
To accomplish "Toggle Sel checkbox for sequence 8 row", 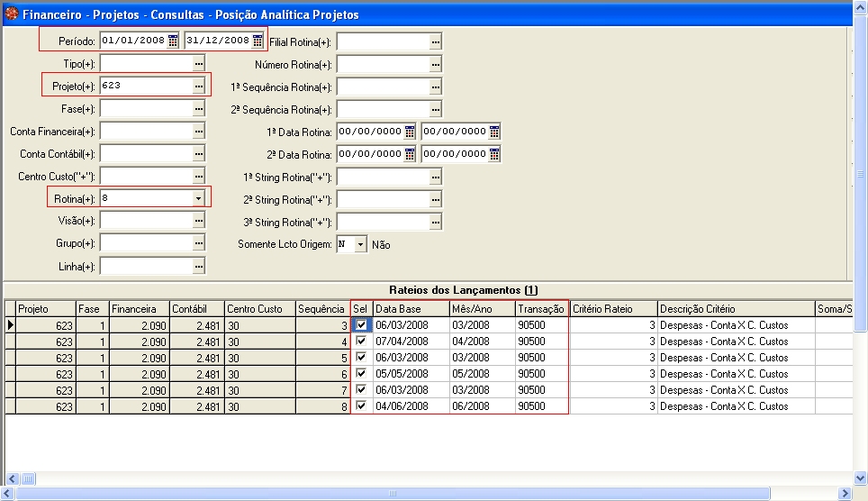I will pyautogui.click(x=361, y=406).
